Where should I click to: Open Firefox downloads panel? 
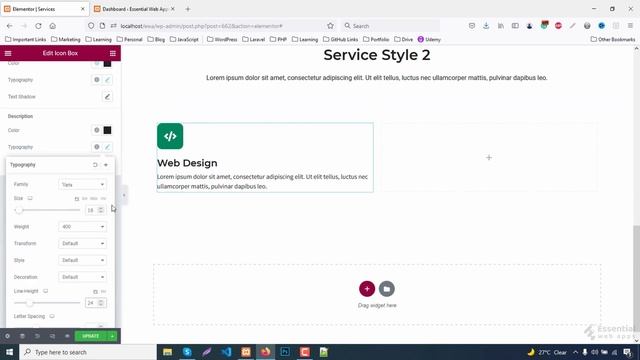click(x=486, y=26)
